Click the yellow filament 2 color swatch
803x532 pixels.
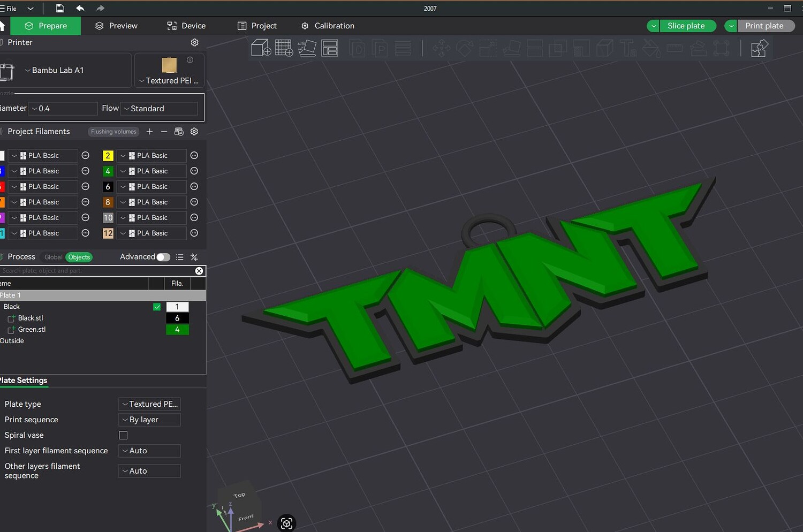click(108, 156)
